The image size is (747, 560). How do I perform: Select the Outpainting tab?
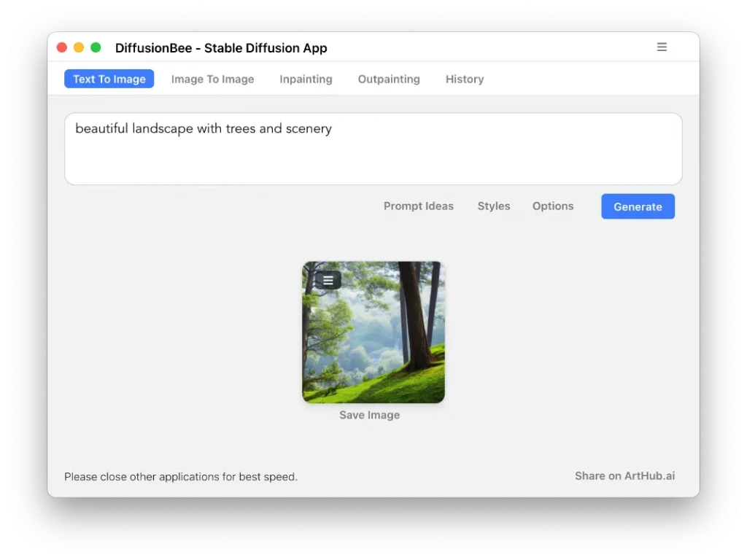[x=389, y=79]
